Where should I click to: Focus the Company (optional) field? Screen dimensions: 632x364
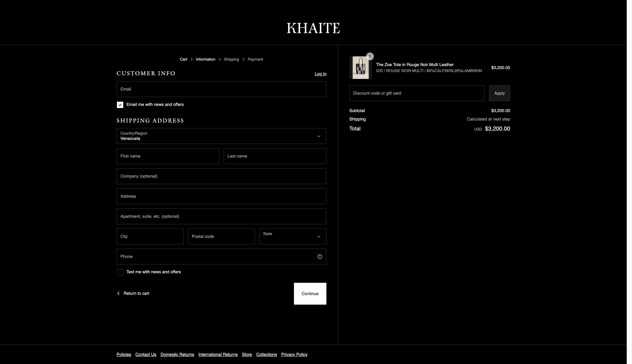tap(221, 176)
